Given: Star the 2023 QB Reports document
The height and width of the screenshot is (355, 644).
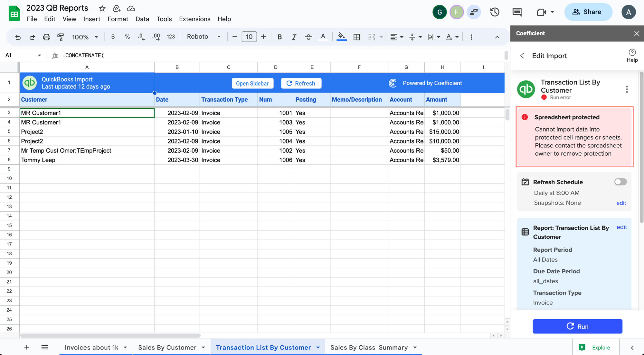Looking at the screenshot, I should click(x=102, y=8).
